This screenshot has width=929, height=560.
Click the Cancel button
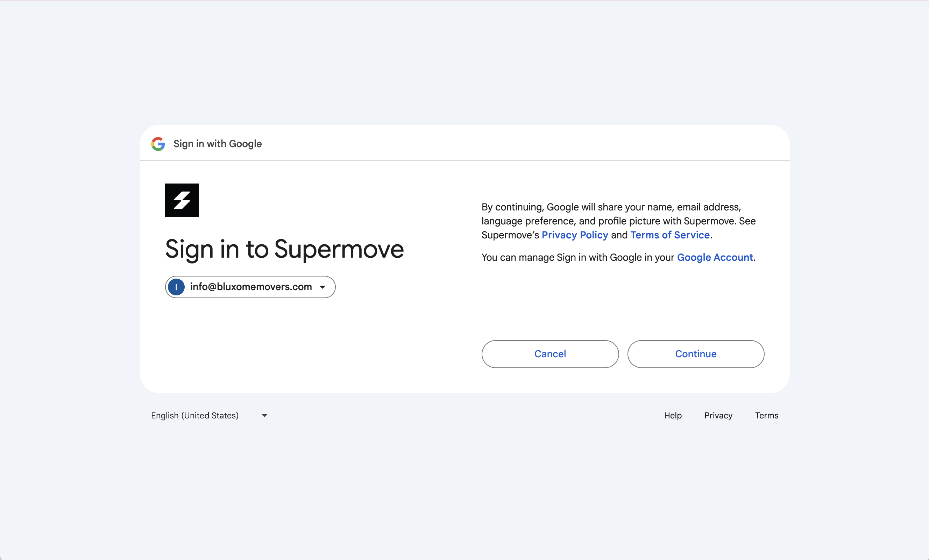pos(550,354)
